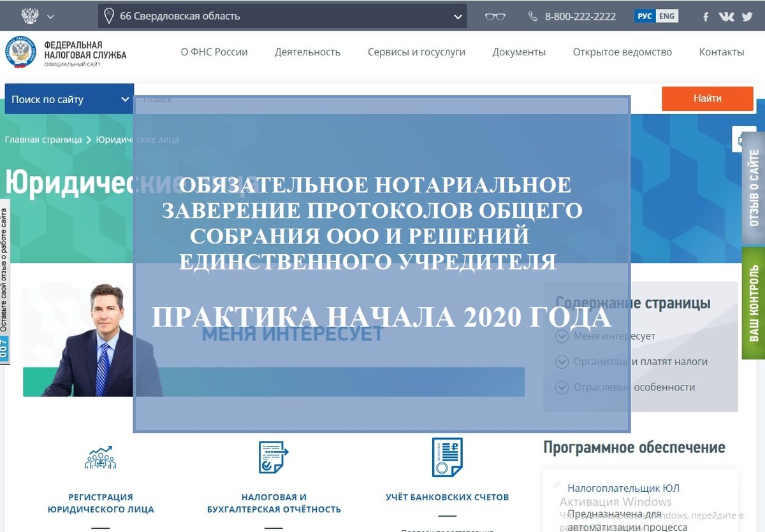Open Открытое ведомство menu

[x=622, y=52]
